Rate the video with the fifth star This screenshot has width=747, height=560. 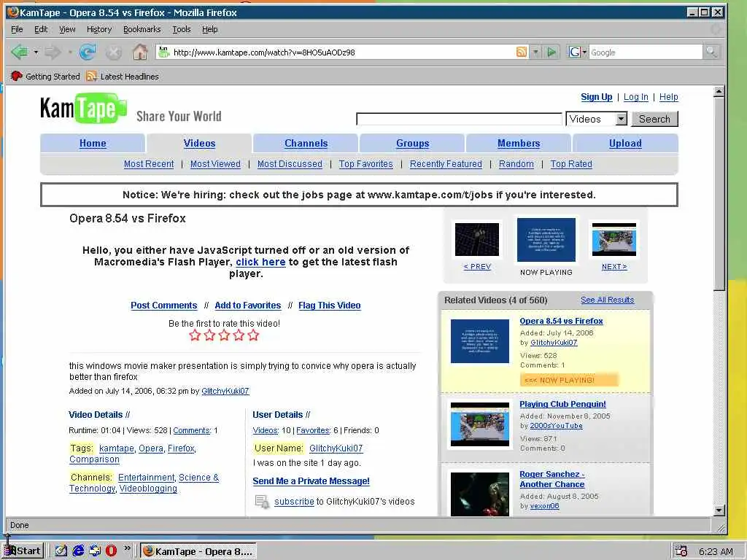tap(253, 335)
